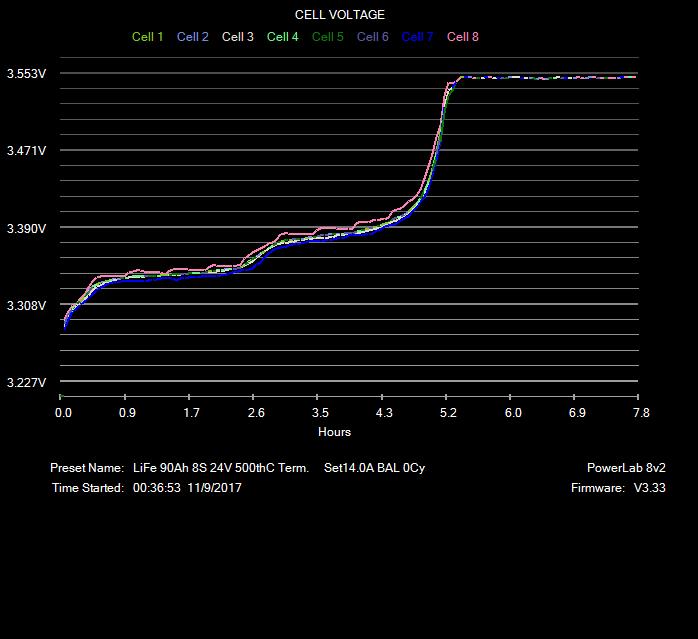The image size is (698, 639).
Task: Select the Firmware V3.33 text
Action: click(x=611, y=488)
